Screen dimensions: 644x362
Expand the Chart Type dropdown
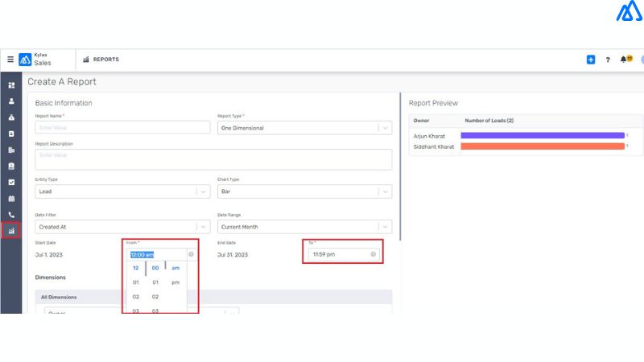(x=385, y=192)
